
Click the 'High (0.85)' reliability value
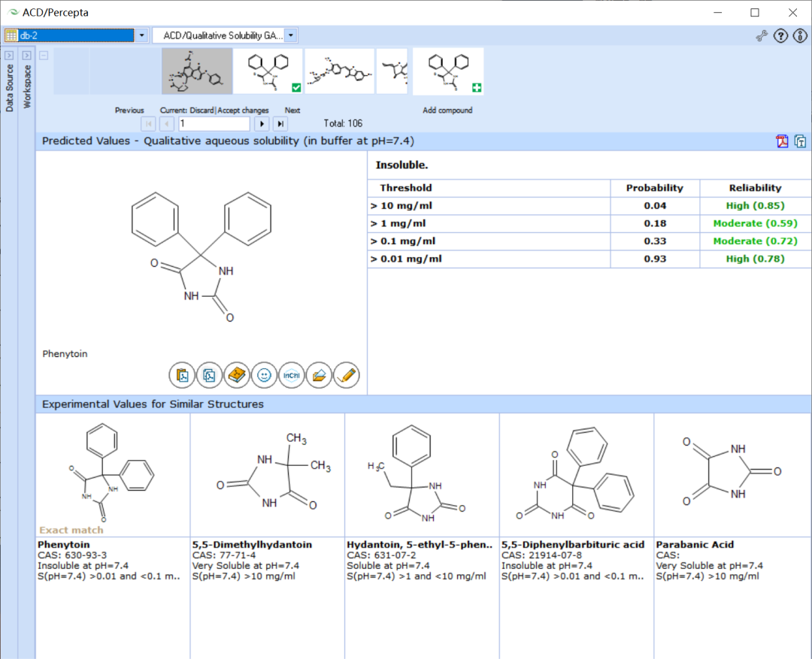(x=755, y=206)
